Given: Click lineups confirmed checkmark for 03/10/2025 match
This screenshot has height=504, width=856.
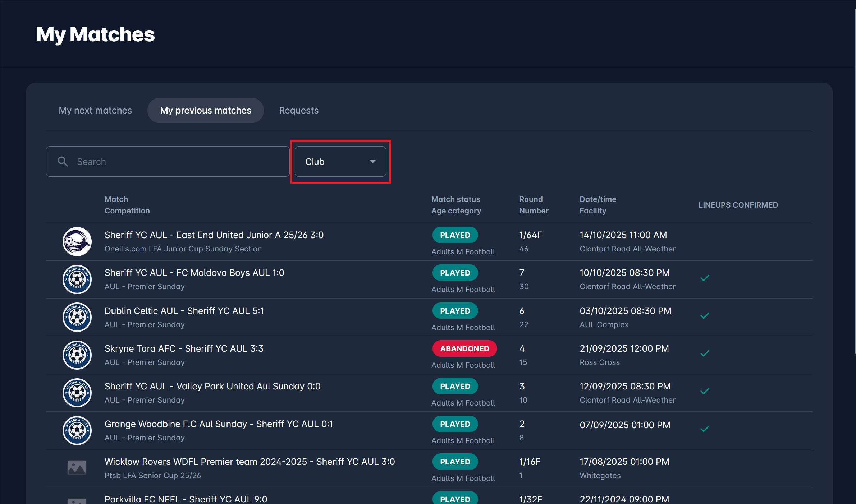Looking at the screenshot, I should (x=705, y=316).
